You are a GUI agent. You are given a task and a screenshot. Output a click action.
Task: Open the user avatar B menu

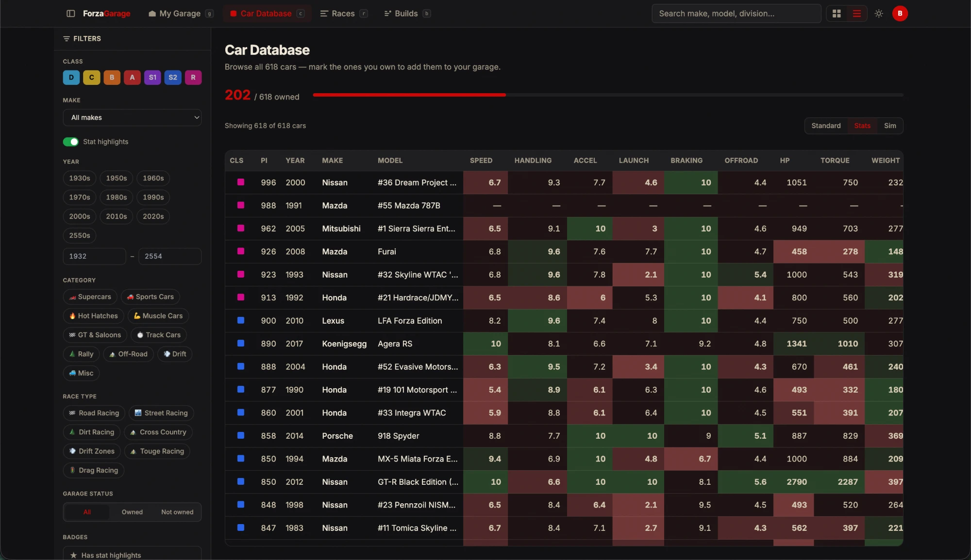coord(900,14)
